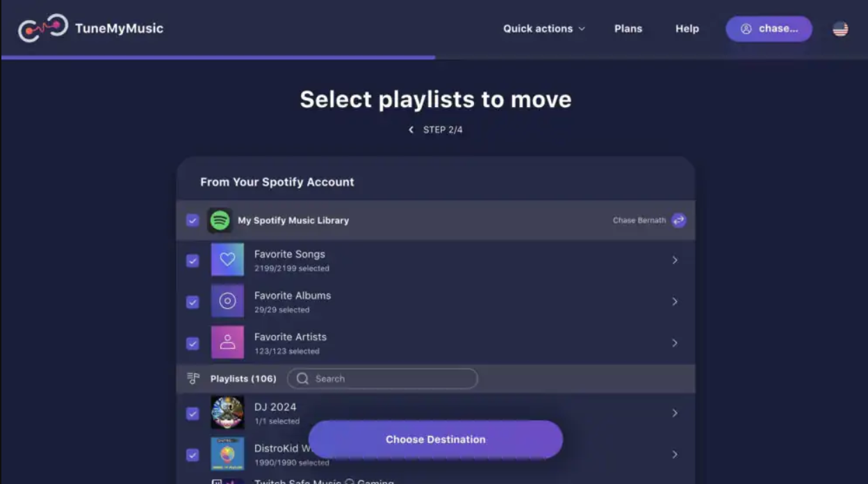Open the chase... account button
This screenshot has width=868, height=484.
pyautogui.click(x=769, y=29)
